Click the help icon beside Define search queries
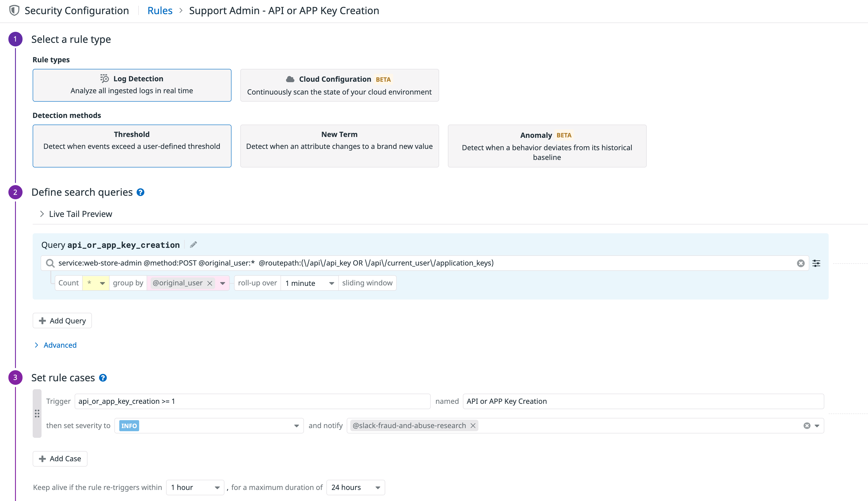The image size is (868, 501). coord(140,192)
